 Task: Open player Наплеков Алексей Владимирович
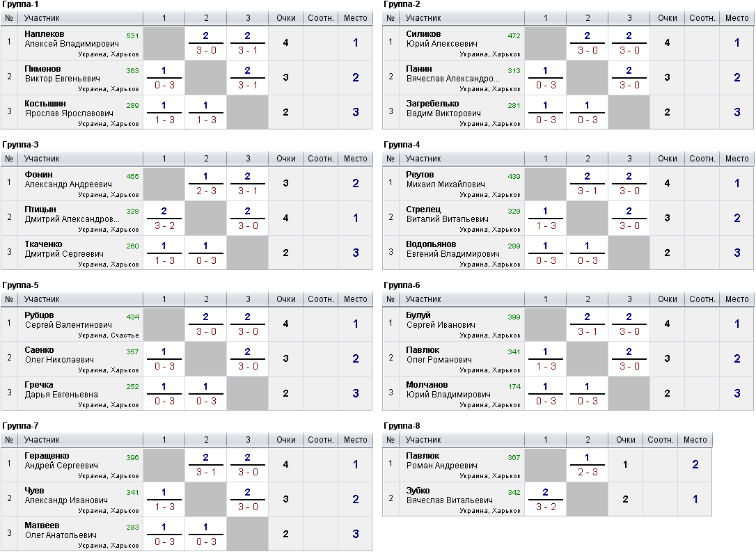click(x=72, y=39)
